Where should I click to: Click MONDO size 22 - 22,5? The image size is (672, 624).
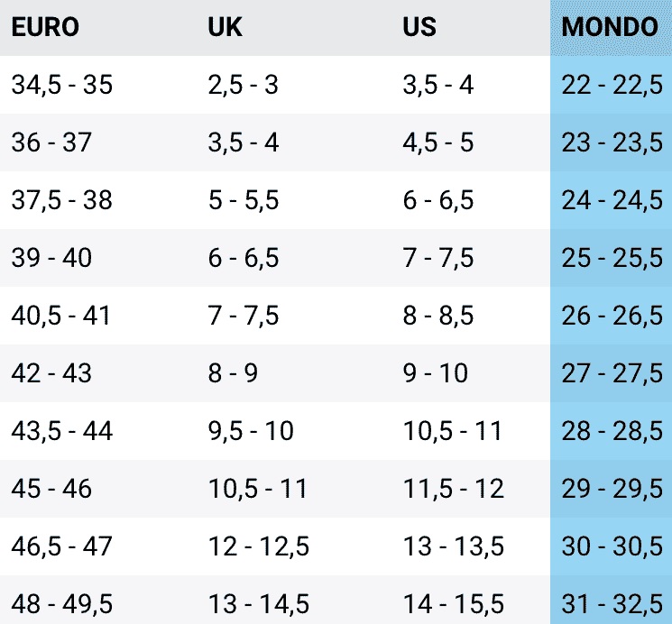tap(612, 85)
